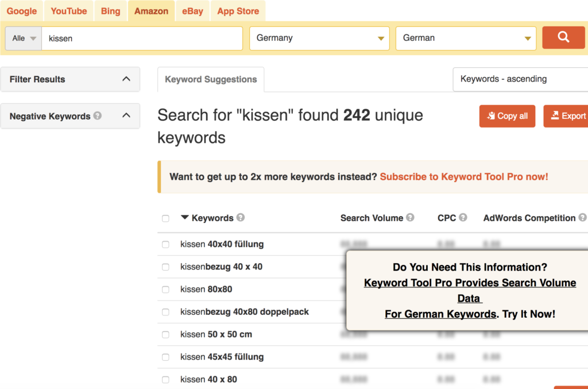Click the 'For German Keywords' link
The width and height of the screenshot is (588, 389).
pos(440,314)
